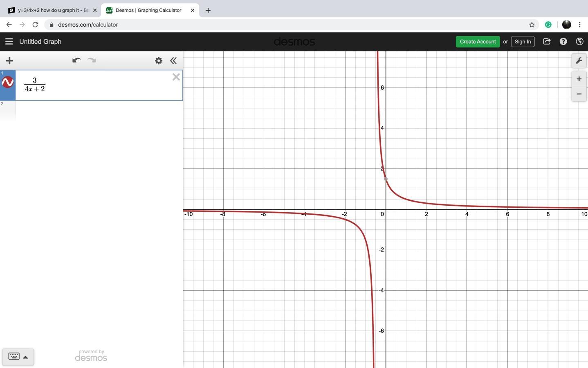Click into the 3/(4x+2) expression field

[99, 85]
